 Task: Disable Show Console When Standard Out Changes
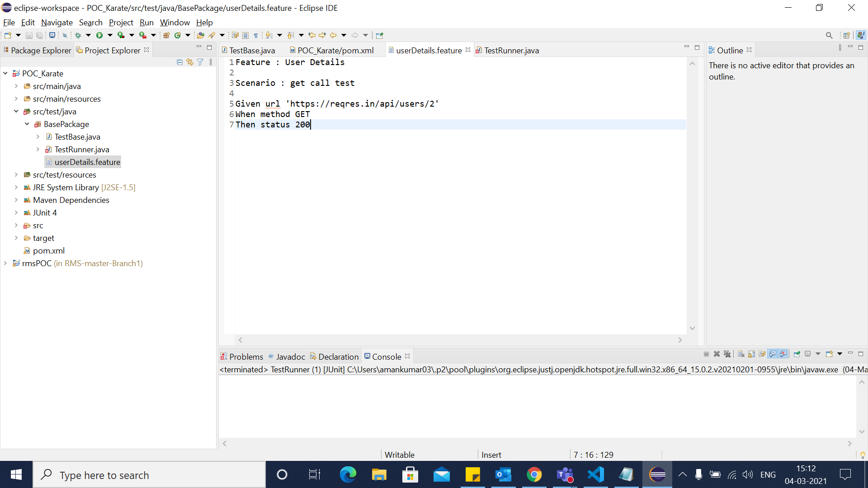coord(772,354)
